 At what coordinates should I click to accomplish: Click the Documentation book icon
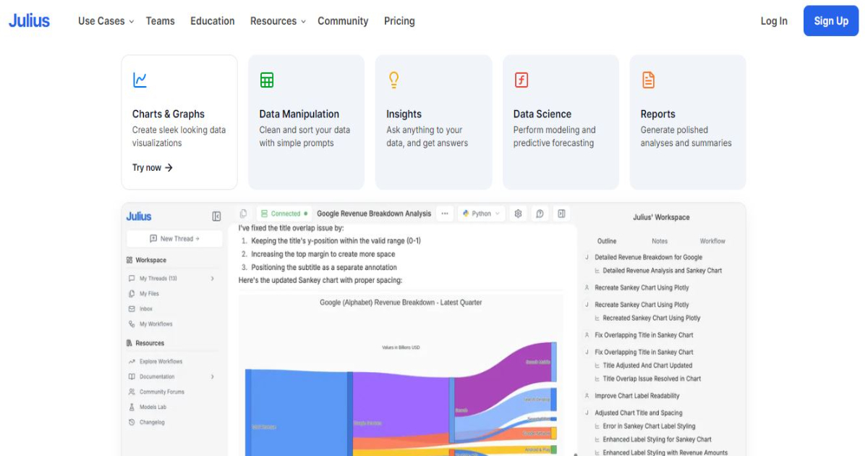coord(132,376)
